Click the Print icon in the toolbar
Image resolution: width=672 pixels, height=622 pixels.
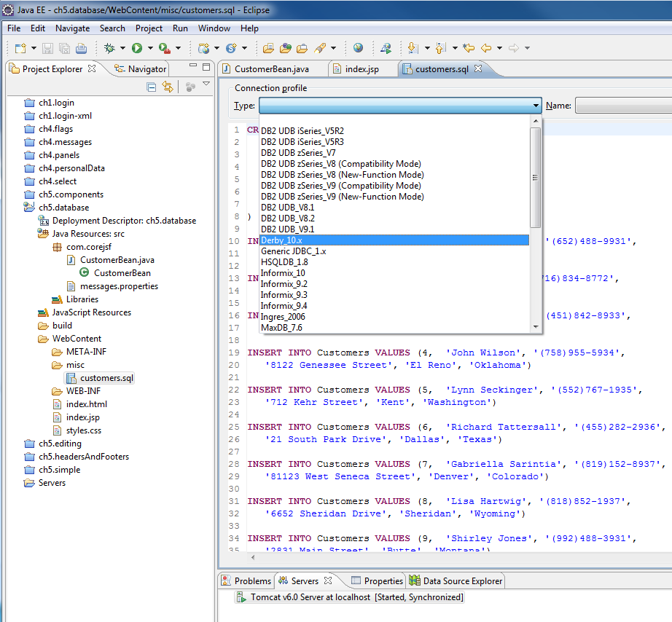coord(81,48)
